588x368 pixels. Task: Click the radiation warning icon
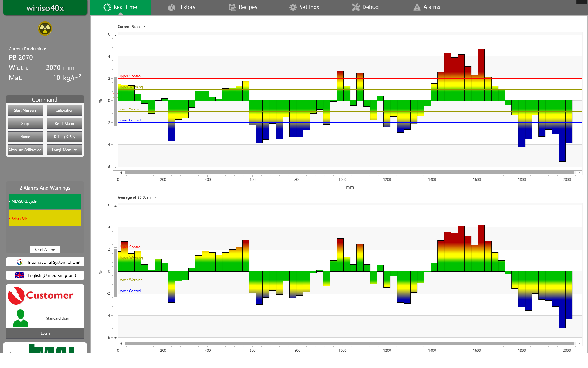tap(45, 29)
